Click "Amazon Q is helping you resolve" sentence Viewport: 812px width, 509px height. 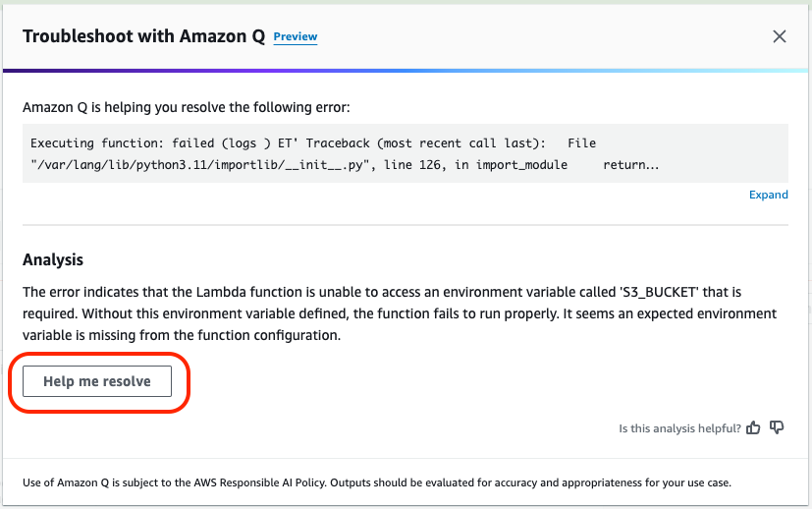pos(186,107)
